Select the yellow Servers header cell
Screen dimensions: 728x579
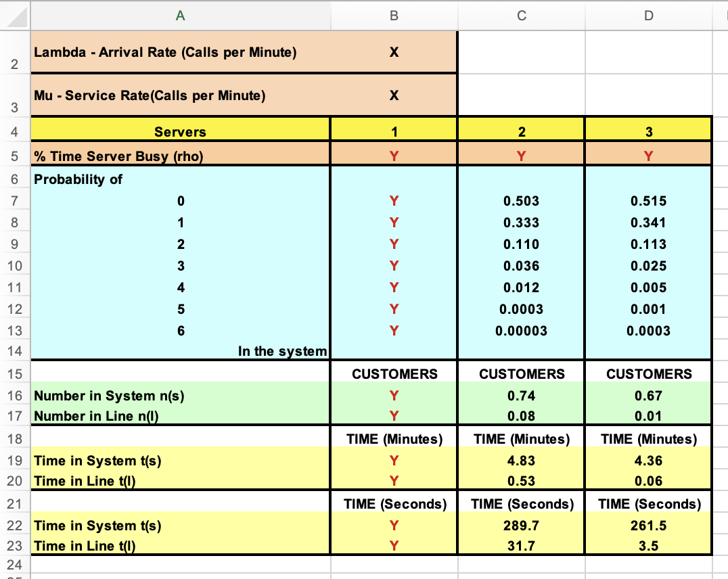click(180, 131)
